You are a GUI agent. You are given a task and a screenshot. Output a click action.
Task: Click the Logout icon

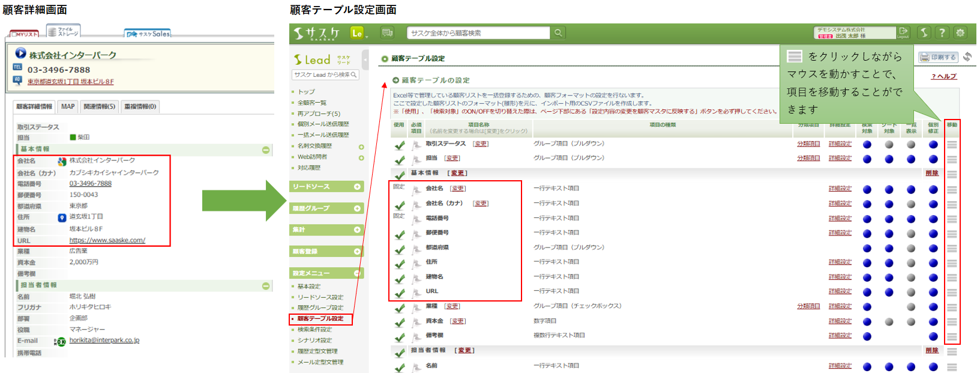pos(903,32)
